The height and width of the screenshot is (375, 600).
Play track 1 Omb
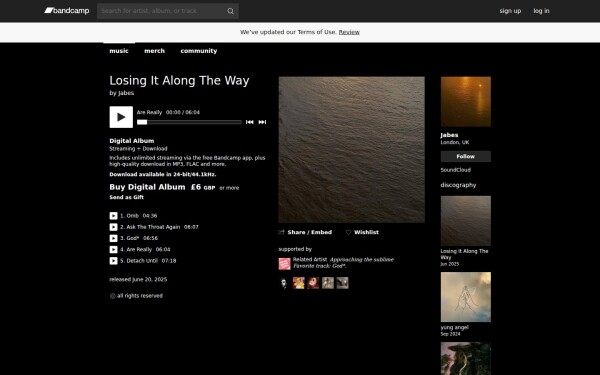tap(113, 216)
